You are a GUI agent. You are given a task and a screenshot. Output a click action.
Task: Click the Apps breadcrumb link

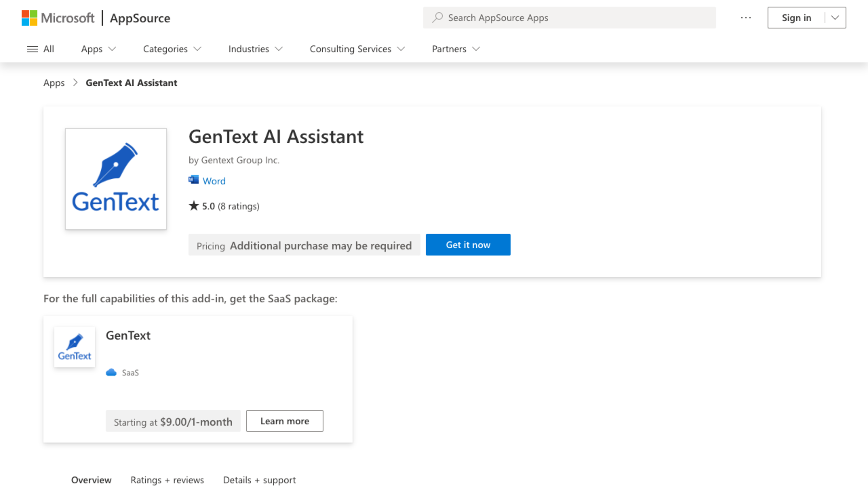[54, 83]
